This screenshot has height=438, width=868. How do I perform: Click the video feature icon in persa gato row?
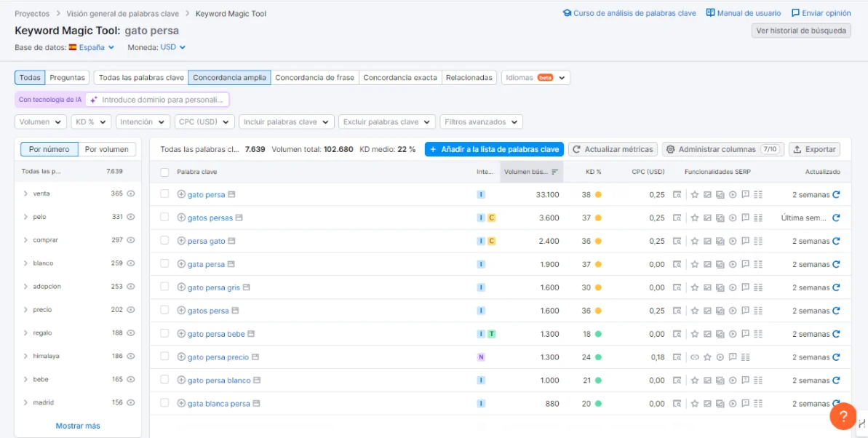coord(733,242)
